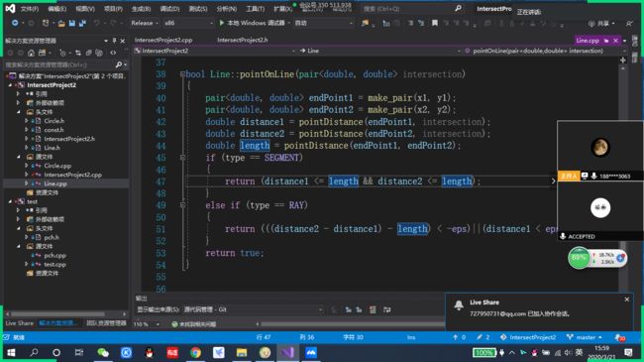Screen dimensions: 644x362
Task: Switch to IntersectProject2.cpp tab
Action: pos(163,40)
